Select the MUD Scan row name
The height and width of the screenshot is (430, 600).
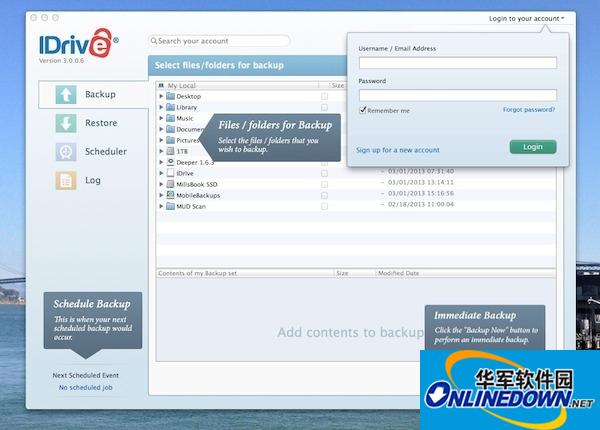(191, 206)
